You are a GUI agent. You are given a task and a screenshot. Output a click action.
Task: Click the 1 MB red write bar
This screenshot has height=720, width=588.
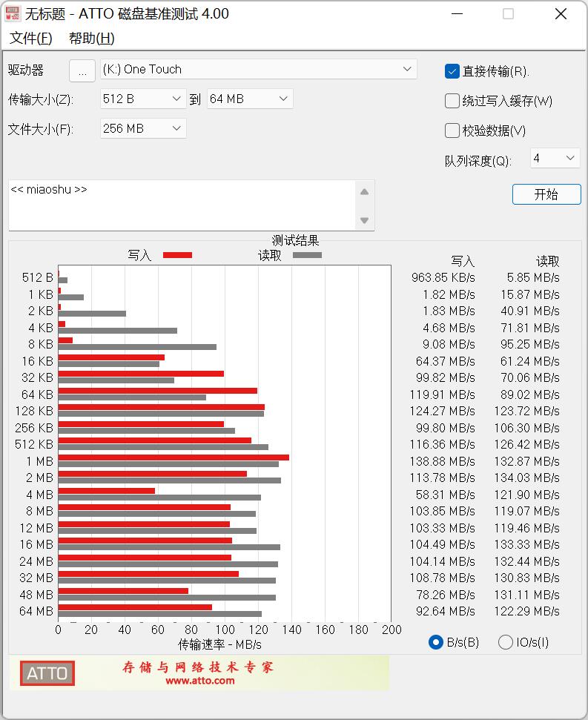click(174, 458)
